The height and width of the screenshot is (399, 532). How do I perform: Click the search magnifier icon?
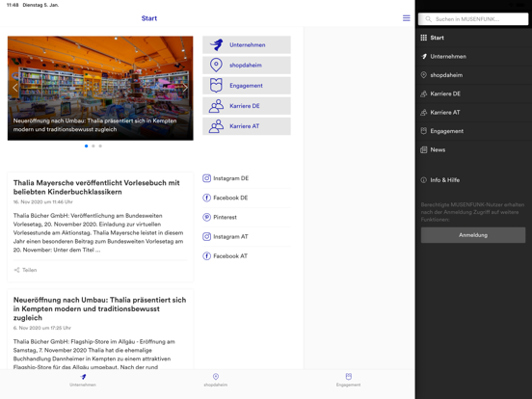(x=429, y=19)
